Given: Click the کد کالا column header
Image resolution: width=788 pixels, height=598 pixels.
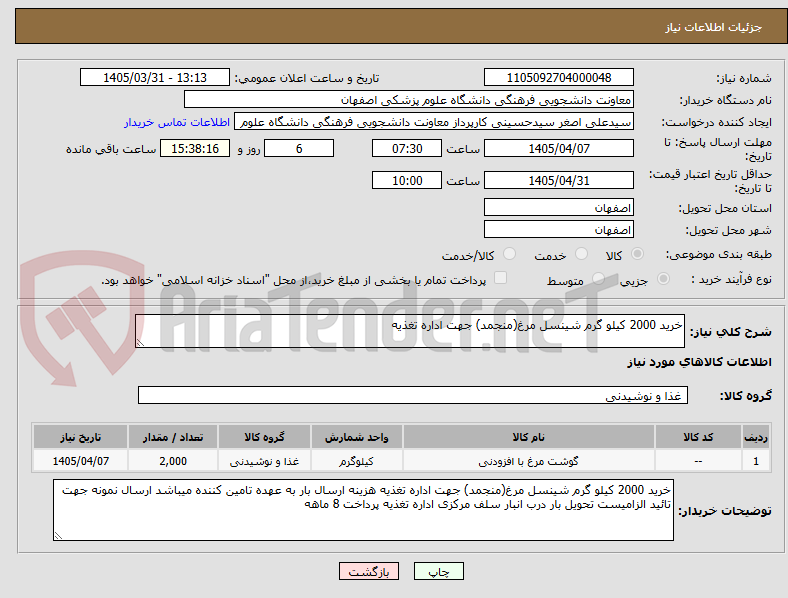Looking at the screenshot, I should tap(698, 437).
